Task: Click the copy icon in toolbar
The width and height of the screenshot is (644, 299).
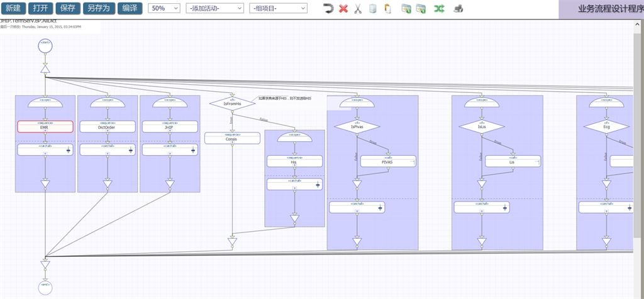Action: pyautogui.click(x=373, y=9)
